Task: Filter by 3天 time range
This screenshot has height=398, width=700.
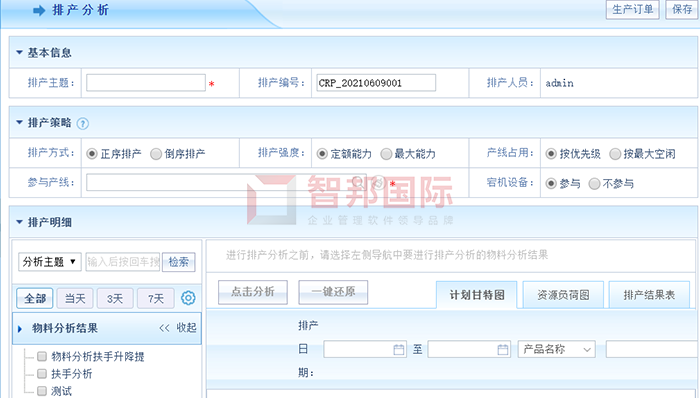Action: (x=115, y=298)
